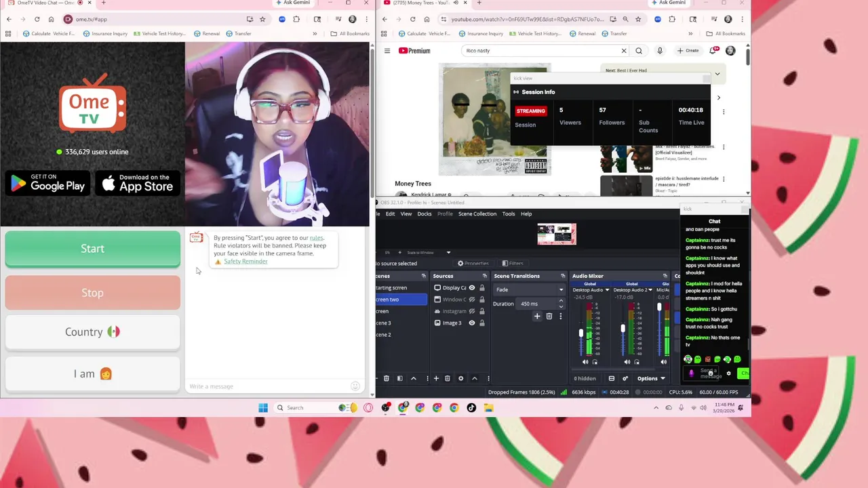
Task: Expand the 'Next: Best I Ever Had' playlist panel
Action: click(x=717, y=74)
